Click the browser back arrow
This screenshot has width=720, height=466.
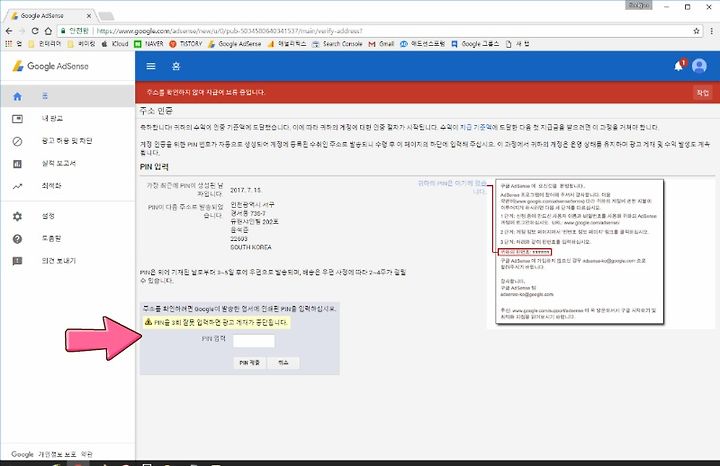(x=9, y=31)
